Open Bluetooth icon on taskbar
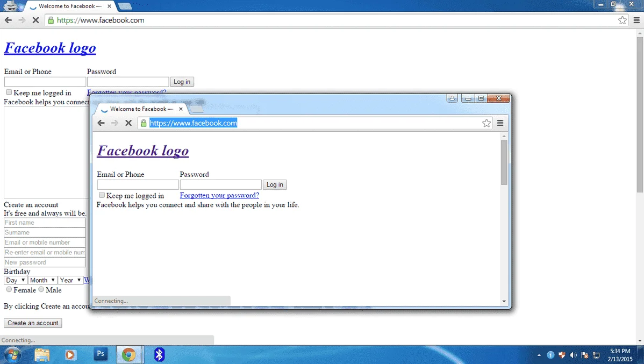The width and height of the screenshot is (644, 364). point(159,354)
